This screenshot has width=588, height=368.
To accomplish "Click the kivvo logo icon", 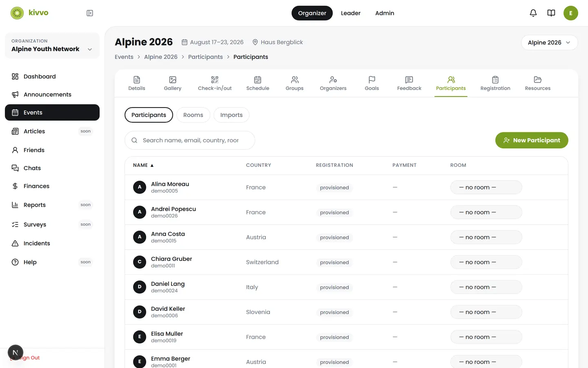I will [x=17, y=13].
